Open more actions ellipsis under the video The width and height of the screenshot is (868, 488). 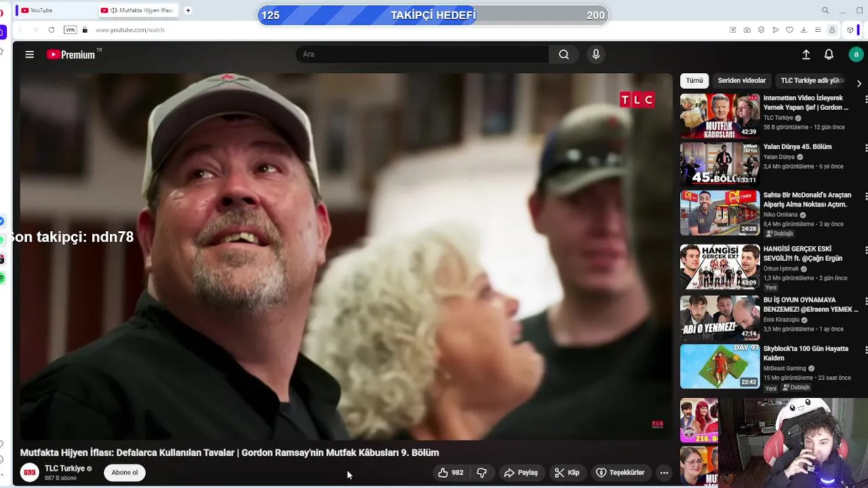(664, 472)
